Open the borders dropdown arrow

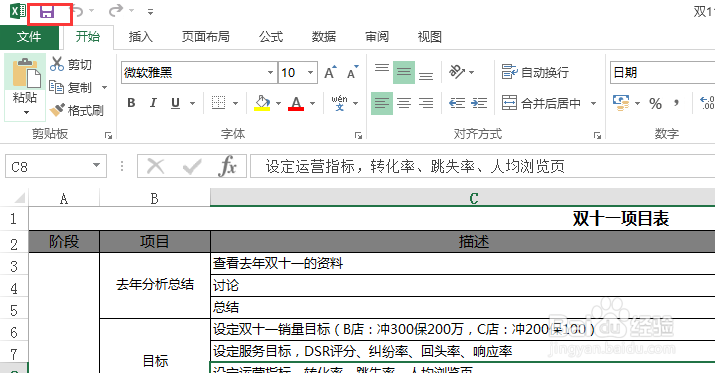pos(235,104)
